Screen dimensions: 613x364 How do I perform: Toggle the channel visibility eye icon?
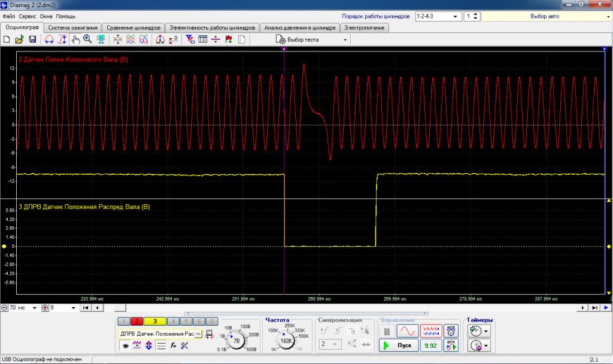click(125, 345)
